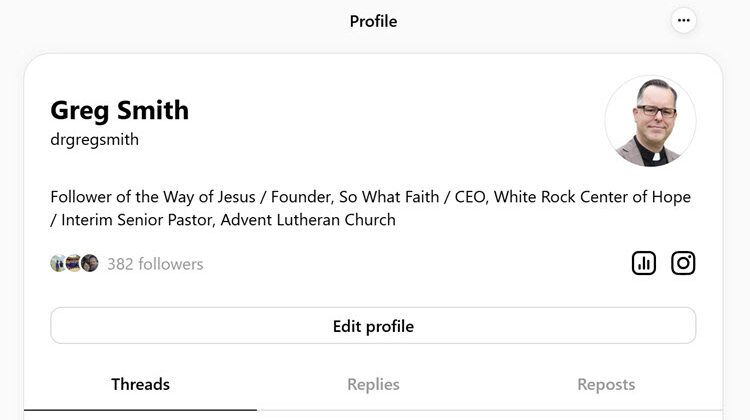Image resolution: width=750 pixels, height=420 pixels.
Task: Switch to the Threads tab
Action: point(140,384)
